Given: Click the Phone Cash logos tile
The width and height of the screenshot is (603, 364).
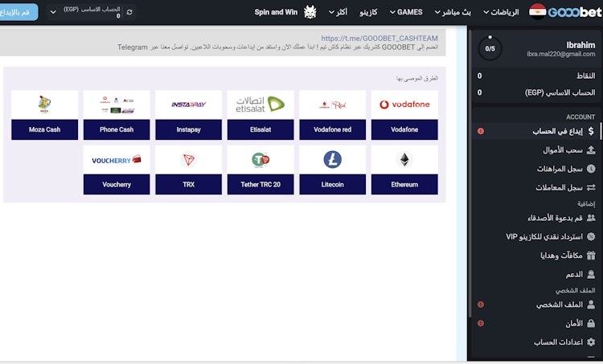Looking at the screenshot, I should (117, 104).
